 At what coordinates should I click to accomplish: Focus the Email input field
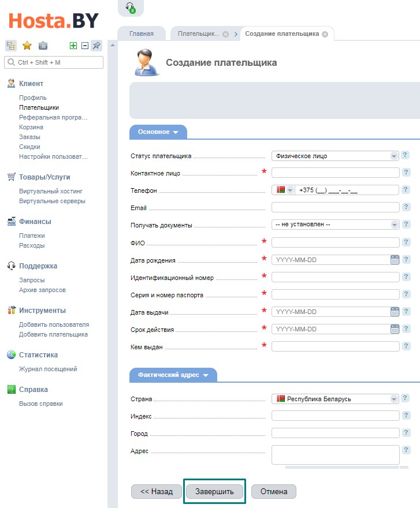[335, 207]
